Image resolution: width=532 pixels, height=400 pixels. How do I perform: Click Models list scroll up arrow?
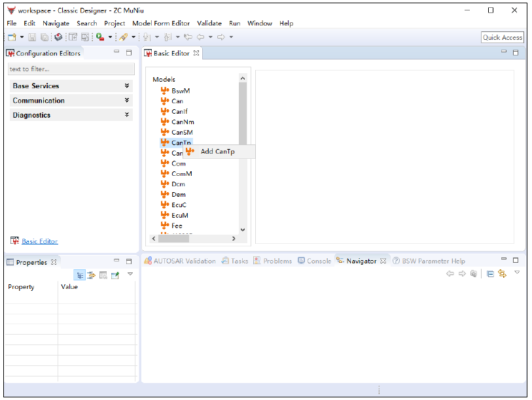pyautogui.click(x=243, y=78)
